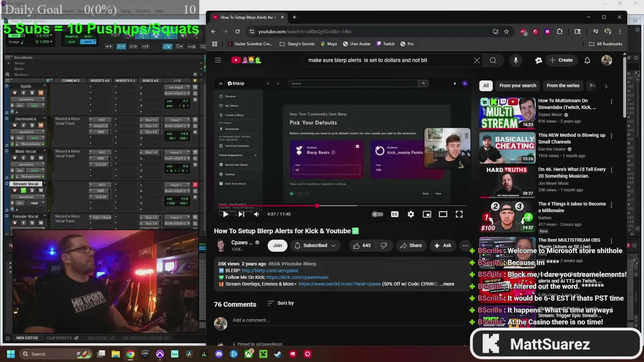Open Basically Cheating video thumbnail

click(507, 148)
